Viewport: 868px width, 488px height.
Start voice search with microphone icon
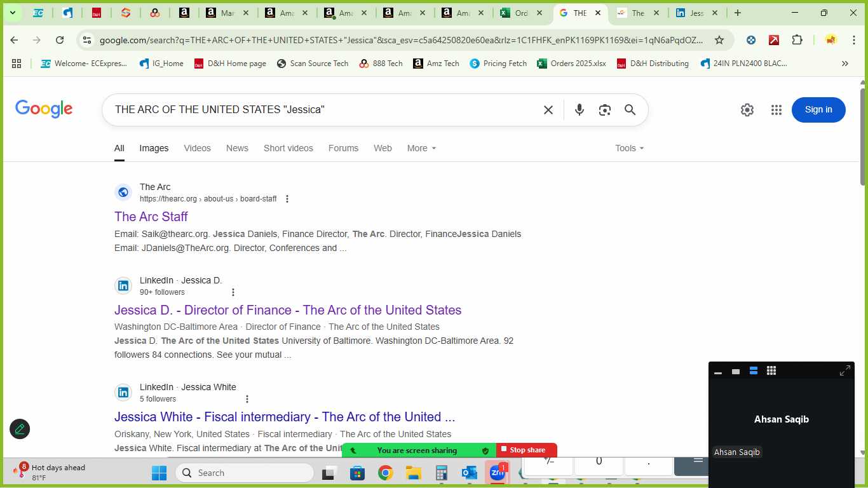point(580,110)
